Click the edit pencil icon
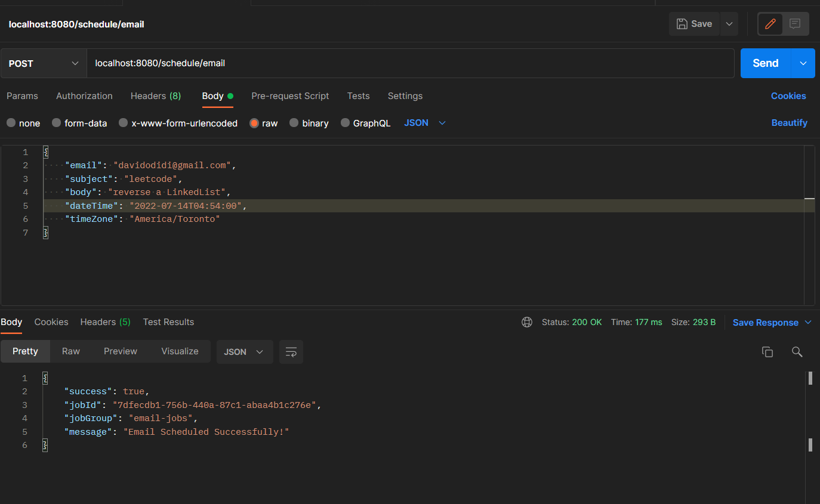This screenshot has height=504, width=820. click(770, 24)
